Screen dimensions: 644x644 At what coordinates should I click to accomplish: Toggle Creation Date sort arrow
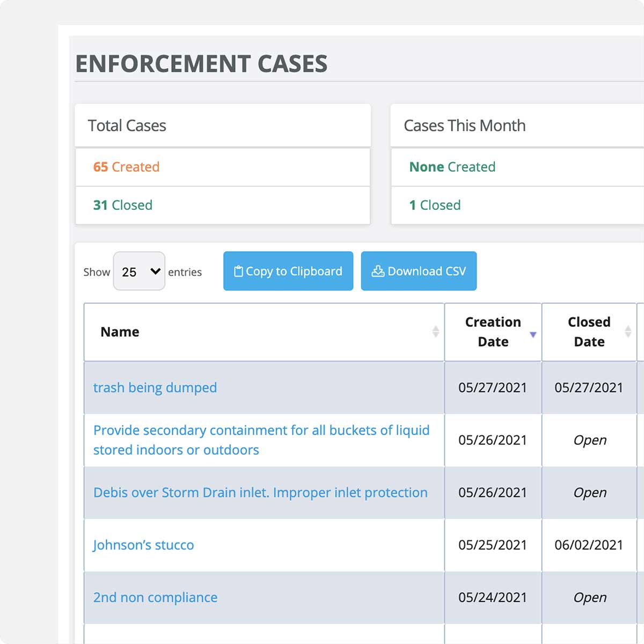(533, 334)
